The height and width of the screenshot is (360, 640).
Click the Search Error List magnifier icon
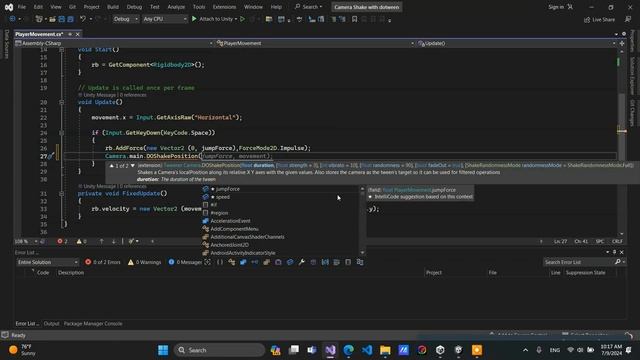[x=618, y=262]
